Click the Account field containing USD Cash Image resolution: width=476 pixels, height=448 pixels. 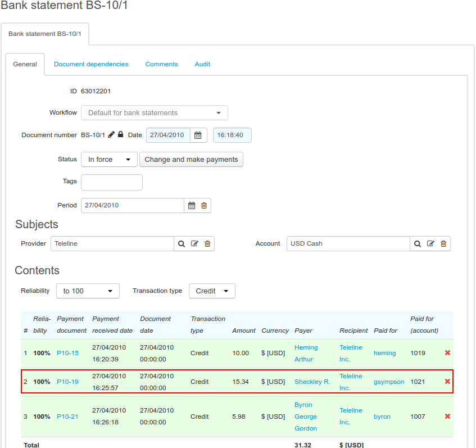point(348,243)
